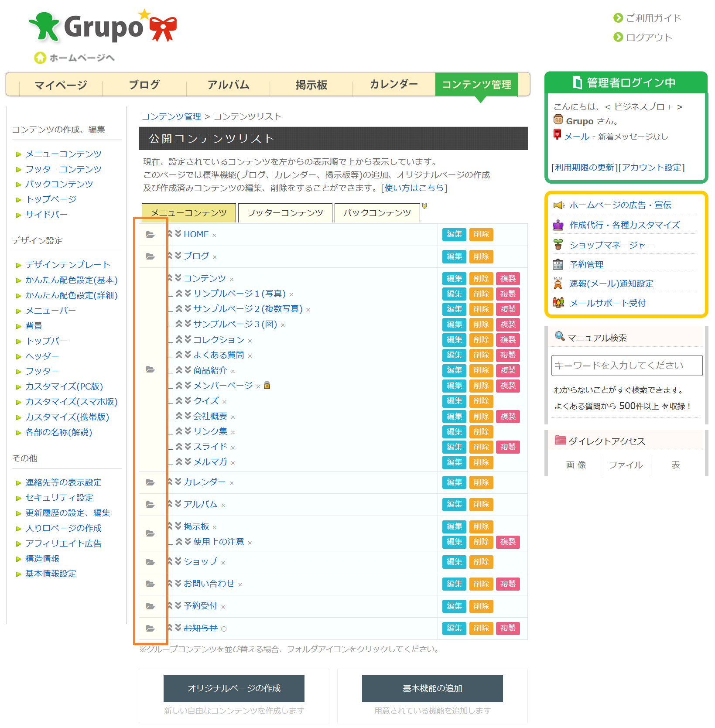Click the megaphone icon for ホームページの広告・宣伝
Image resolution: width=715 pixels, height=728 pixels.
pyautogui.click(x=559, y=205)
